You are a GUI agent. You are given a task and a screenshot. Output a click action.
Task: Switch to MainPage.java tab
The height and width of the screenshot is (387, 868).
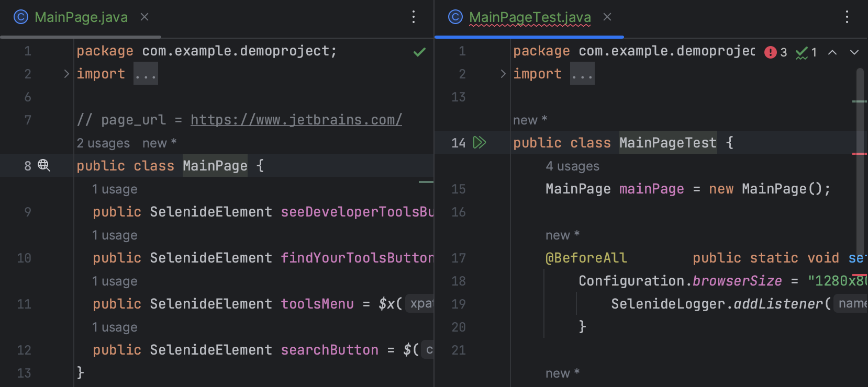pos(81,17)
